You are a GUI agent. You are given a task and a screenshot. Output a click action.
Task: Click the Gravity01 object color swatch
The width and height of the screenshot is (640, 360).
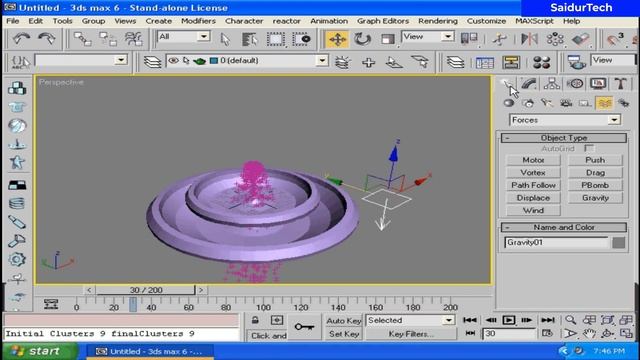pos(618,242)
